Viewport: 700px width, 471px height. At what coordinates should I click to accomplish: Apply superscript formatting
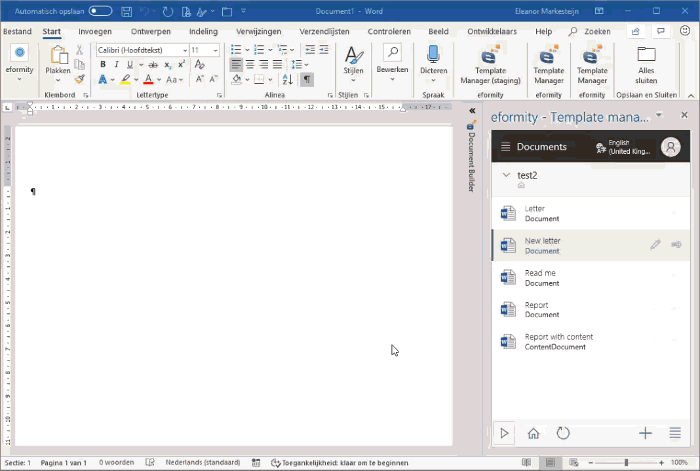(x=181, y=65)
